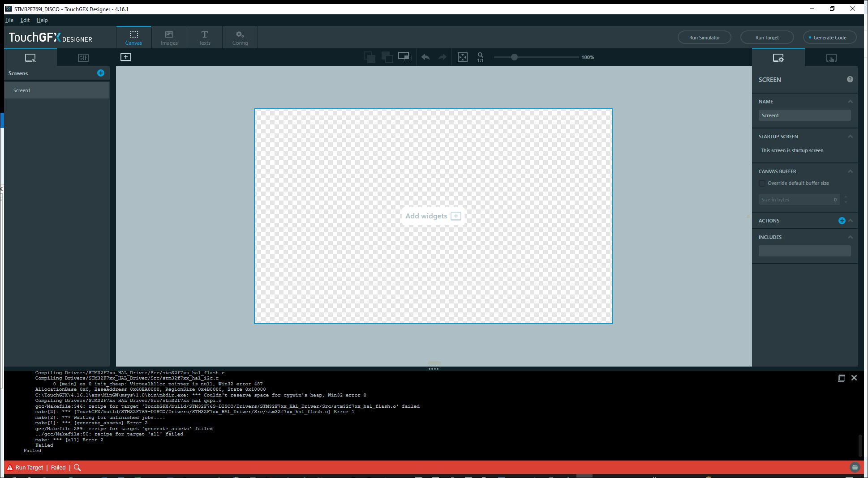This screenshot has height=478, width=868.
Task: Collapse the INCLUDES section
Action: (850, 237)
